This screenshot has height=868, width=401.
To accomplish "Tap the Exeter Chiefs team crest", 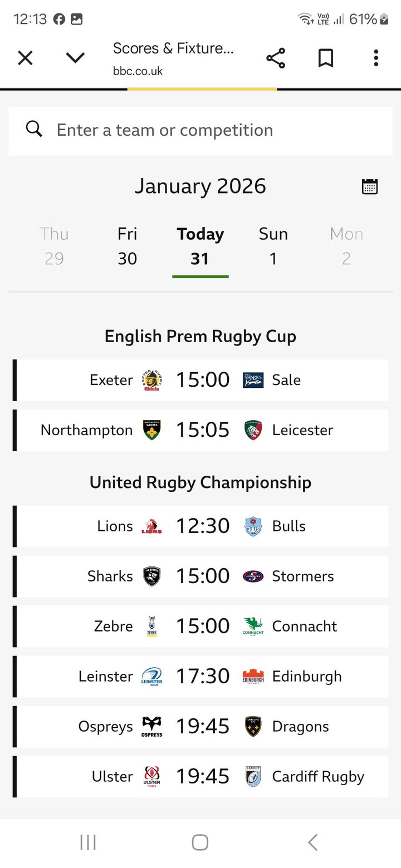I will (151, 381).
